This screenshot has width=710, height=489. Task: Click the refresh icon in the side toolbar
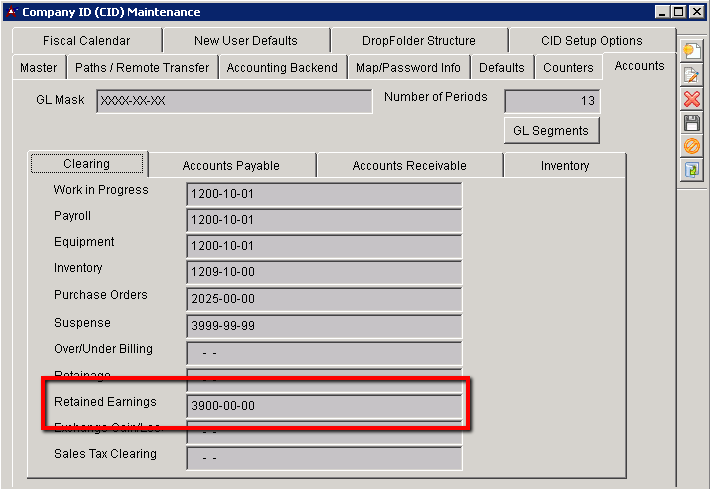(691, 171)
